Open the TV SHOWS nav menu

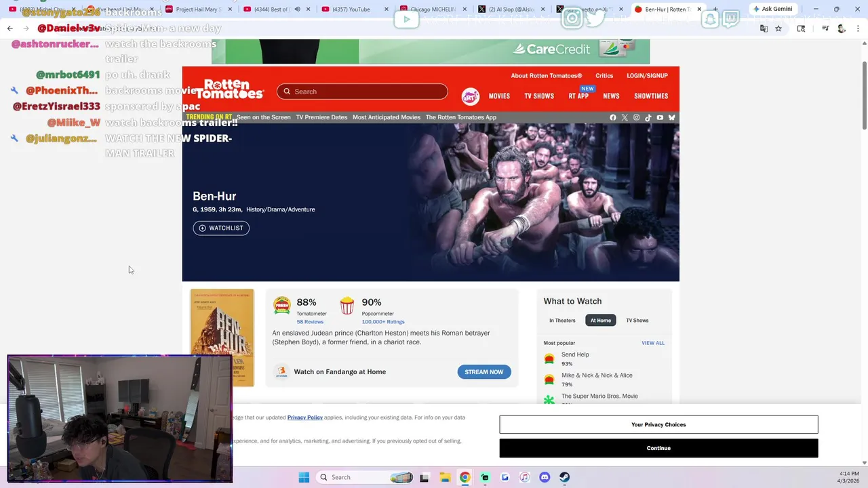(539, 96)
